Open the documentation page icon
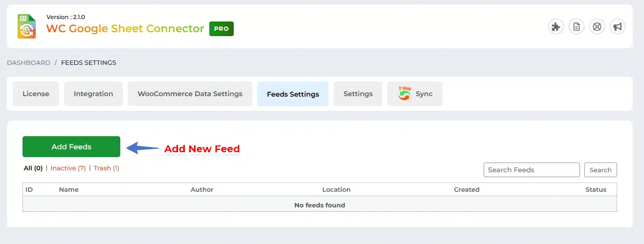Viewport: 644px width, 244px height. (x=577, y=27)
